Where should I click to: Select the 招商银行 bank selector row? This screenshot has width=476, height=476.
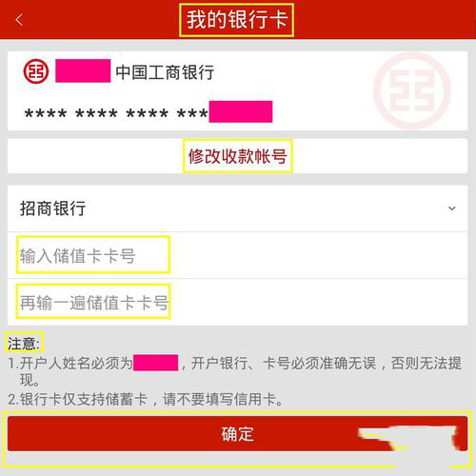point(237,208)
